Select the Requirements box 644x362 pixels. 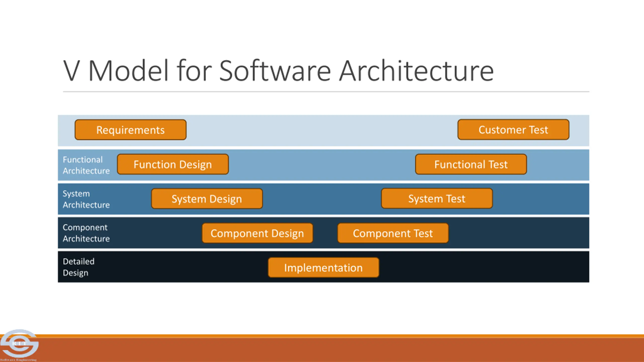[130, 130]
